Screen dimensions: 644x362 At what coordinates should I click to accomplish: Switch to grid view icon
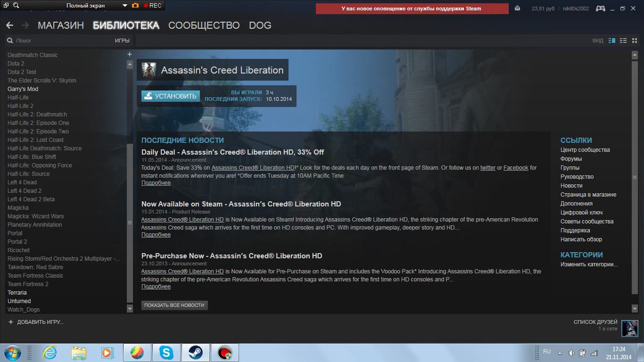coord(635,41)
